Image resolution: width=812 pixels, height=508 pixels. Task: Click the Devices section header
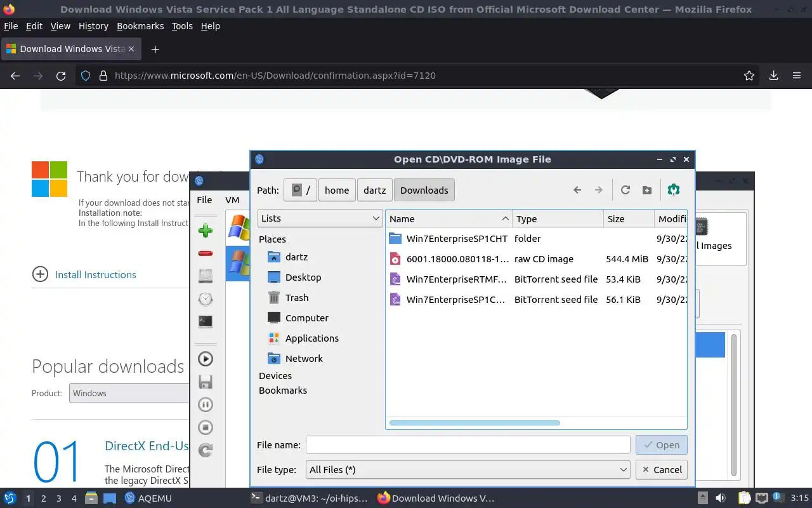point(275,376)
